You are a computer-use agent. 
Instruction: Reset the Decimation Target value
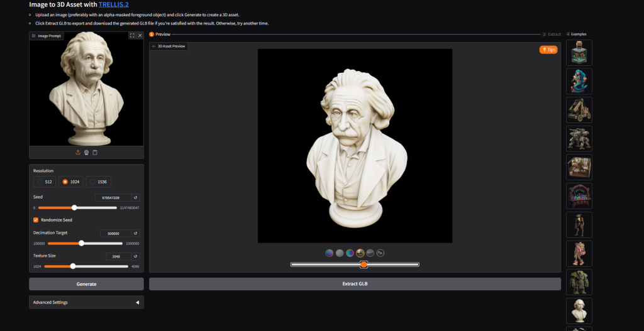coord(135,233)
